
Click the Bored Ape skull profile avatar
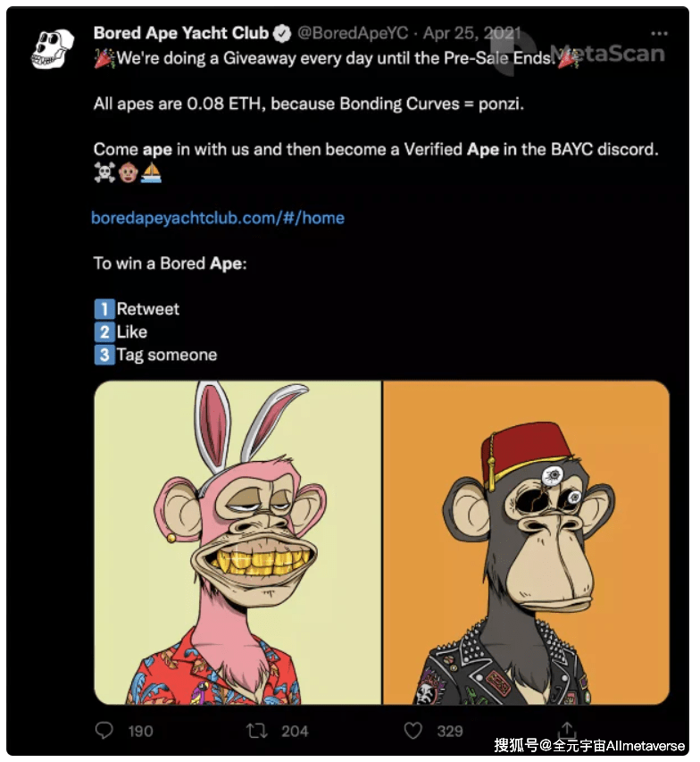(51, 50)
